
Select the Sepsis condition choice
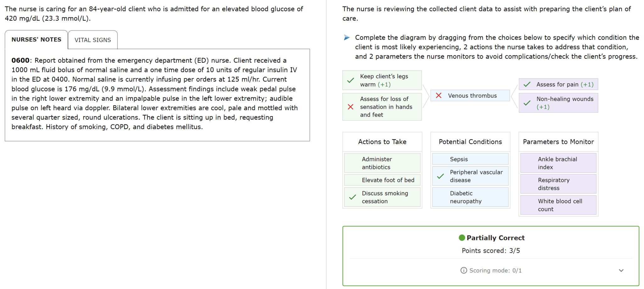pos(470,159)
